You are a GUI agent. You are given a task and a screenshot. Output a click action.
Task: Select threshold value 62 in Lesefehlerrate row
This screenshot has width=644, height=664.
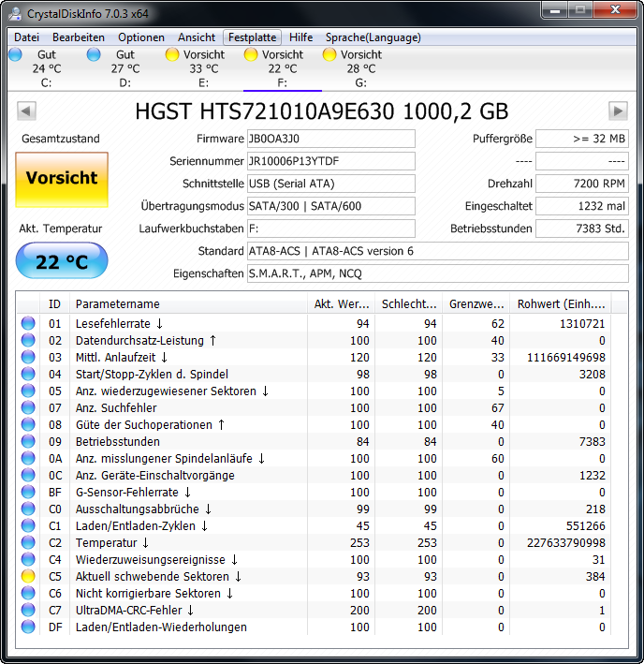coord(498,323)
